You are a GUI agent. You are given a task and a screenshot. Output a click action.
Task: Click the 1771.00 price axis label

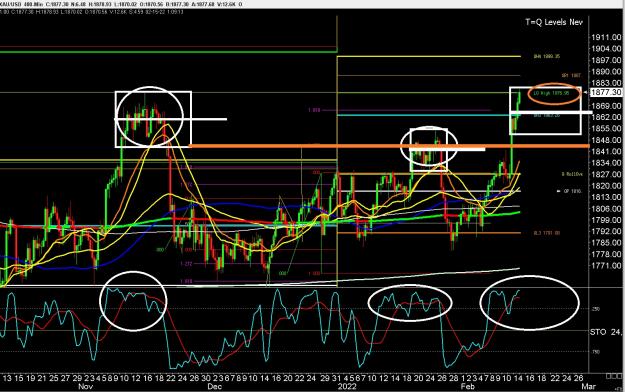pos(606,266)
